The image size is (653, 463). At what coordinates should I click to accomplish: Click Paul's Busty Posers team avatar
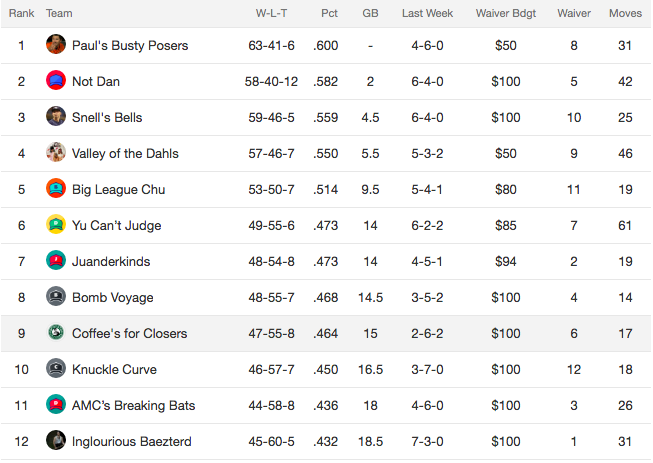coord(56,44)
